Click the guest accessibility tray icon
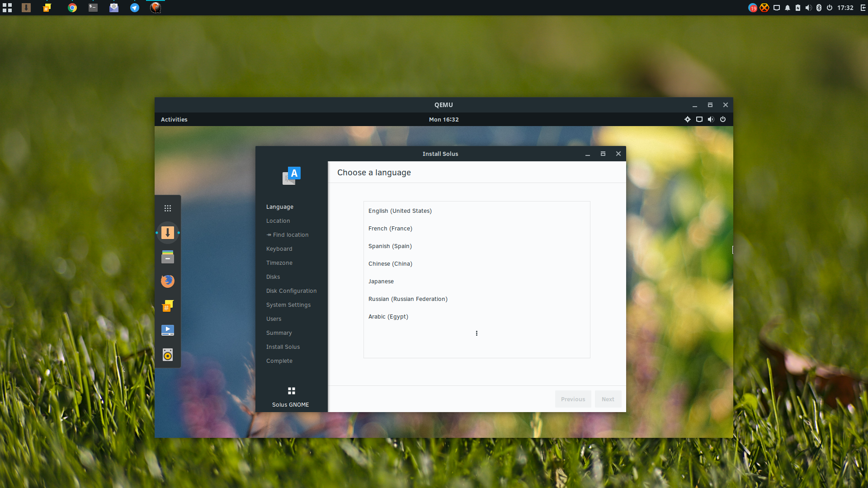 (688, 119)
